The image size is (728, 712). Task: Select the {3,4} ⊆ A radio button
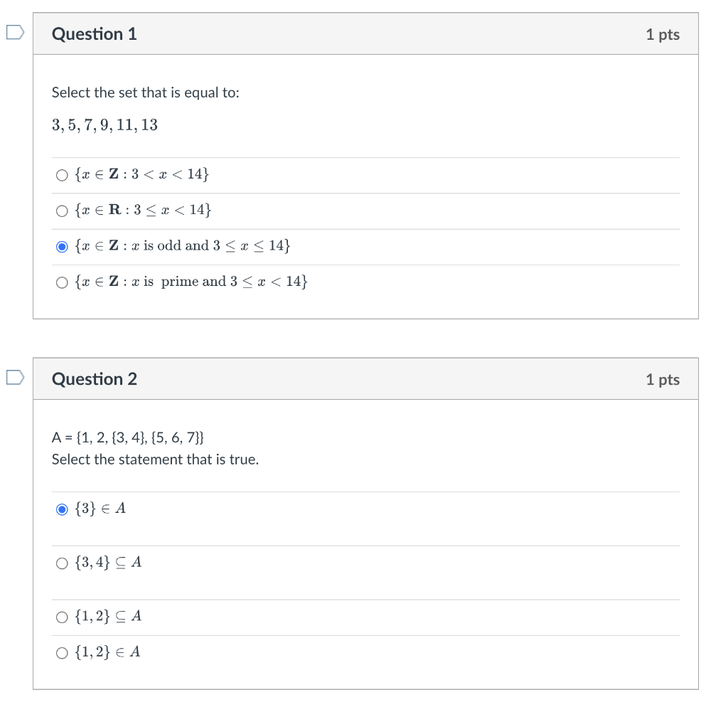pos(62,563)
